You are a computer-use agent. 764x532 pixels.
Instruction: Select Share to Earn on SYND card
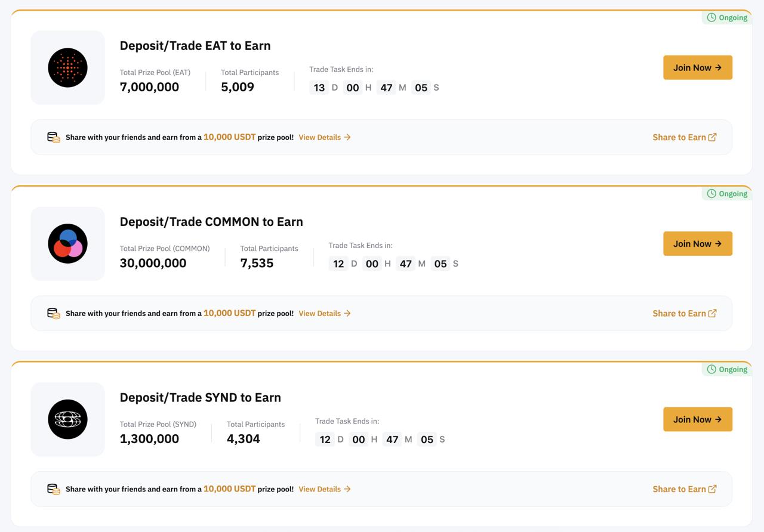(684, 489)
